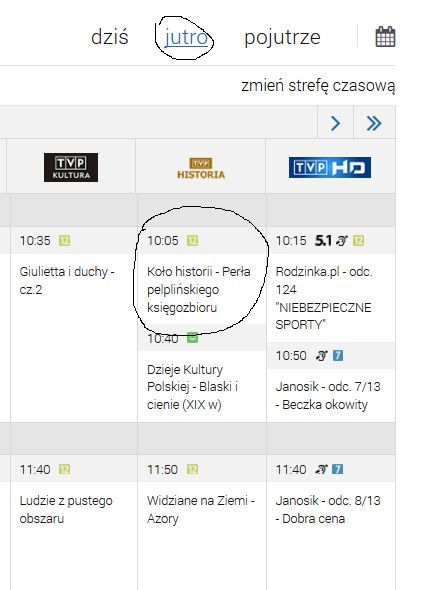Show next channels with single chevron arrow
The height and width of the screenshot is (590, 428).
[x=335, y=123]
